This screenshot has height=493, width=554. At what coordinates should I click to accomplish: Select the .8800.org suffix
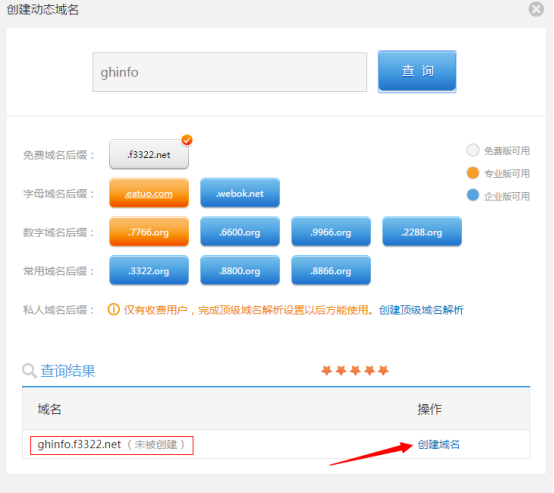point(240,270)
